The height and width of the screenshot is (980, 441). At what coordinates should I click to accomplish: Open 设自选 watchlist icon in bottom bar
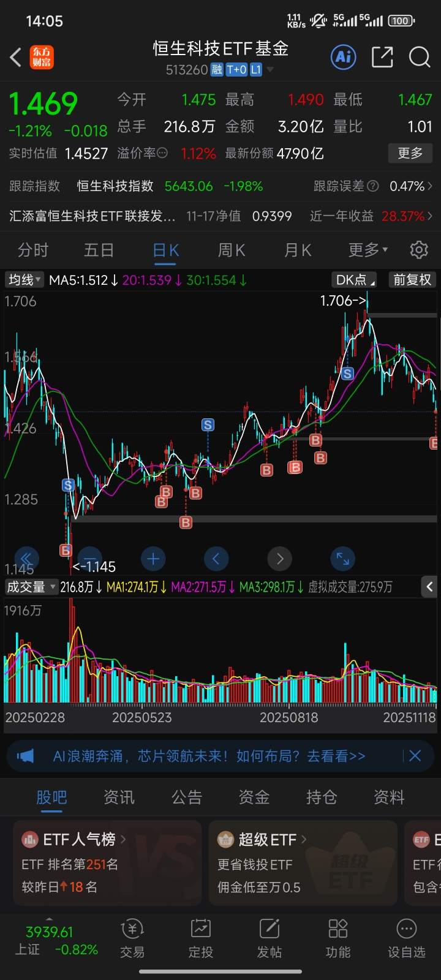pos(407,929)
